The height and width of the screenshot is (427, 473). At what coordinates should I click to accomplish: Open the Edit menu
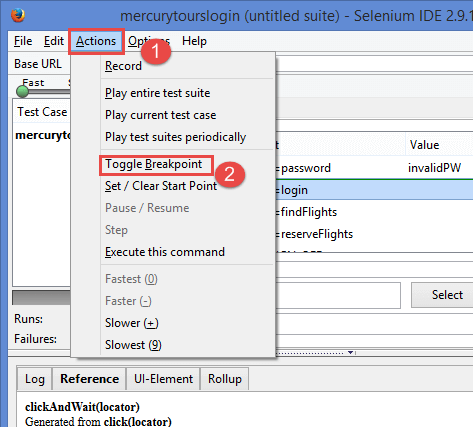54,41
